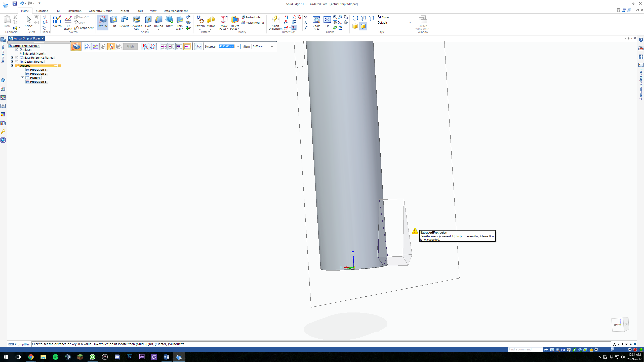Click the zoom slider in status bar
This screenshot has height=362, width=644.
click(612, 350)
